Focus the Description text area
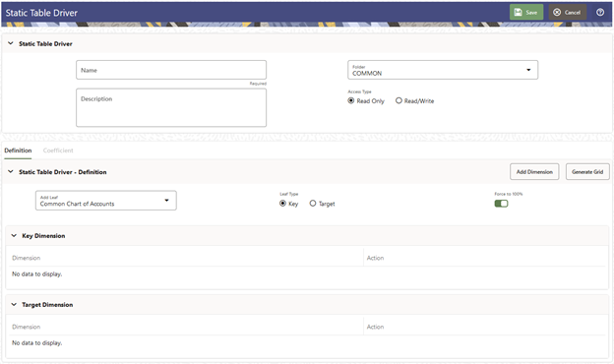 tap(171, 107)
